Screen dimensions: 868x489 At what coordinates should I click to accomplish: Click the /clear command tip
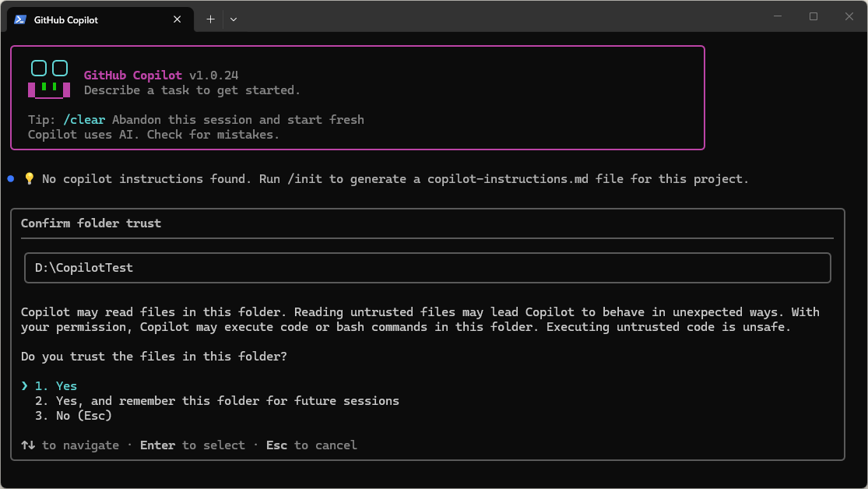pos(84,120)
